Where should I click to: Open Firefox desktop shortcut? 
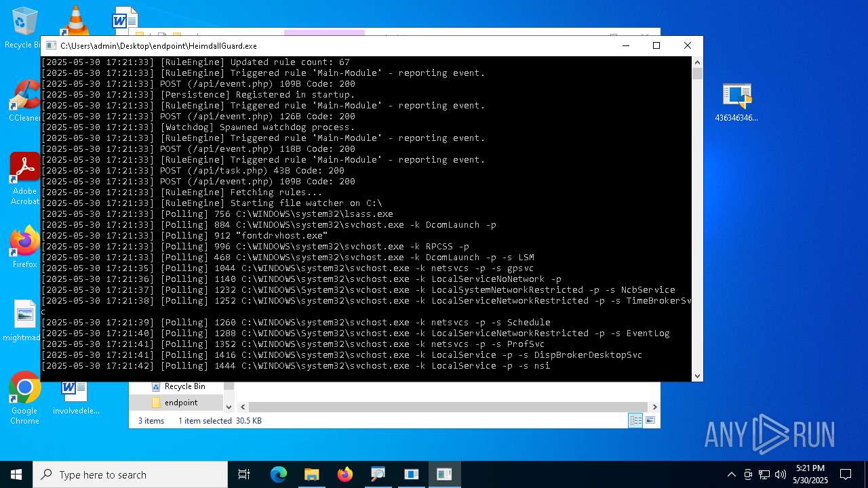click(x=24, y=247)
